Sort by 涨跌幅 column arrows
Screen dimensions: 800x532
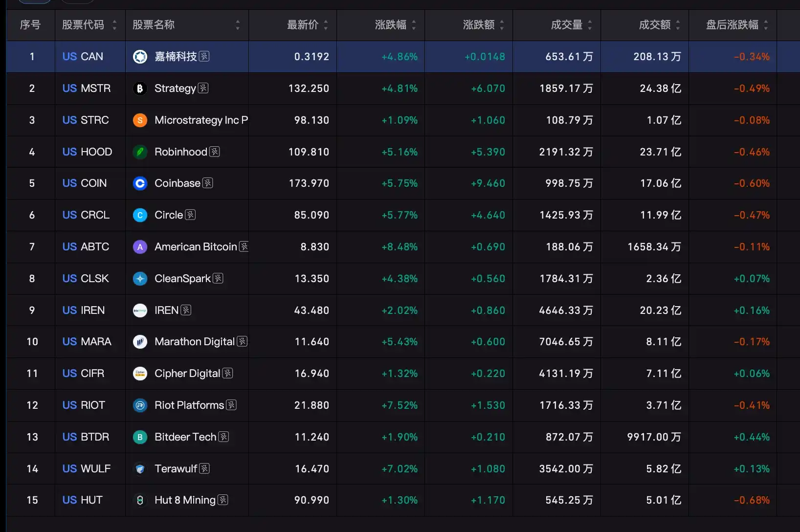(414, 25)
